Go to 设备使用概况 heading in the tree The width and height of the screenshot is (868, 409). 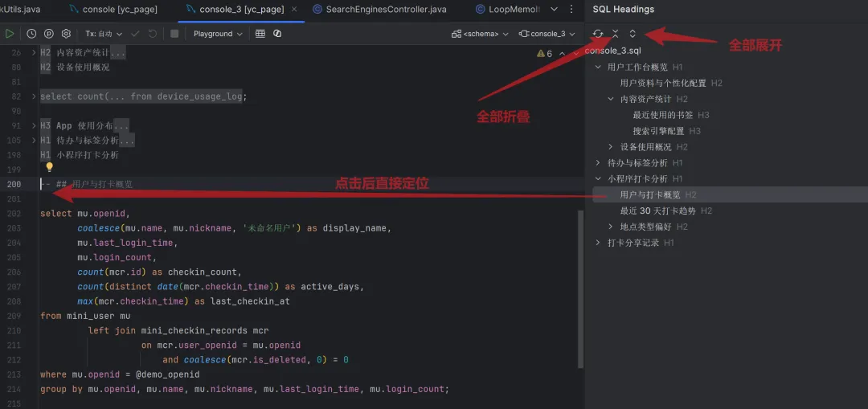point(646,147)
